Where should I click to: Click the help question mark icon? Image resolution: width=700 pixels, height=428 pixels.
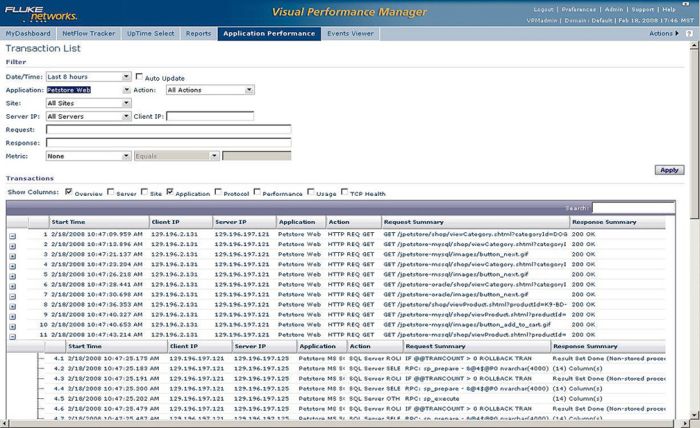[x=689, y=33]
